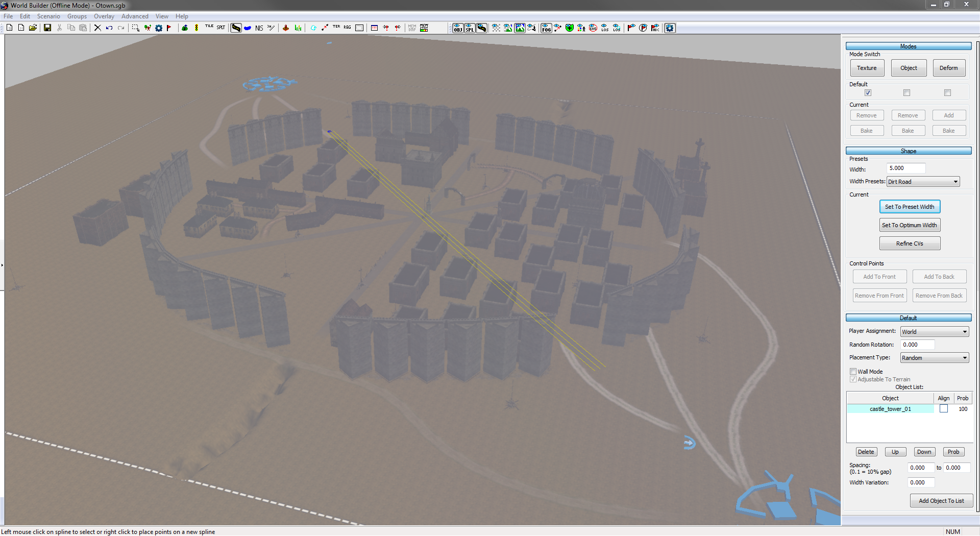Switch to Deform mode
This screenshot has width=980, height=536.
948,68
